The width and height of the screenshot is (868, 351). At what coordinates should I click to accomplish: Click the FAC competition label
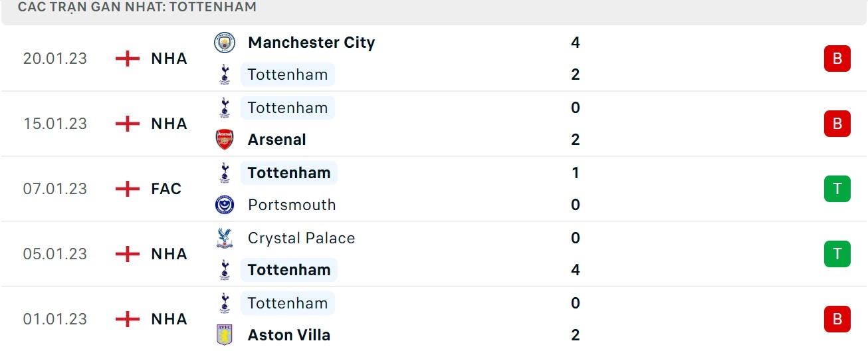(165, 189)
